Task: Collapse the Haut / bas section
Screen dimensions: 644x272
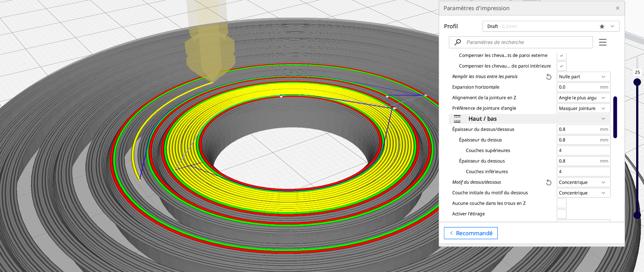Action: click(x=603, y=119)
